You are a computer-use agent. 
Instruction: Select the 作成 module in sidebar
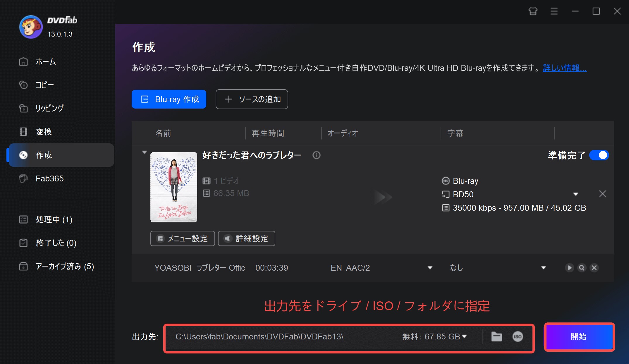[x=61, y=155]
